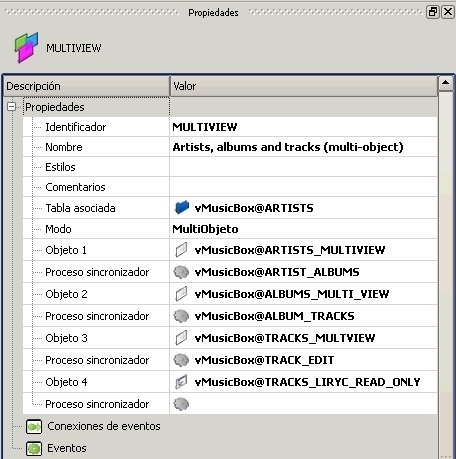Collapse the Propiedades tree node
This screenshot has width=456, height=459.
pos(12,107)
